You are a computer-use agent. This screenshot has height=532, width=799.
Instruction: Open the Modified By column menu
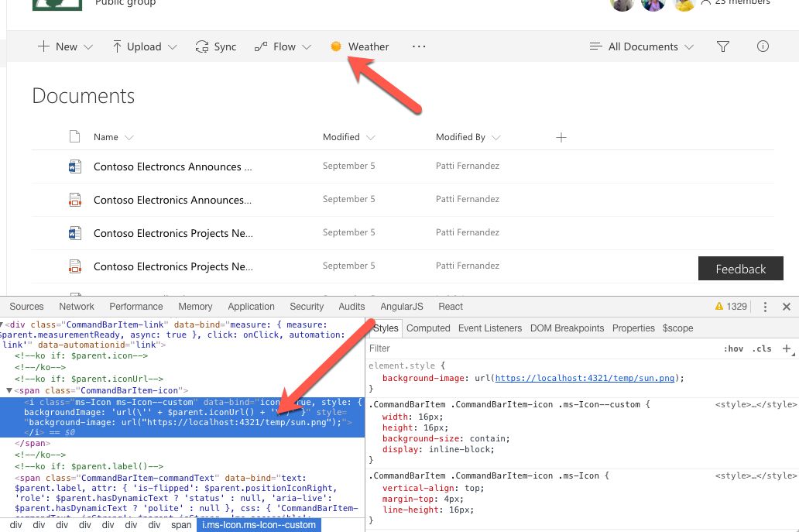[468, 137]
